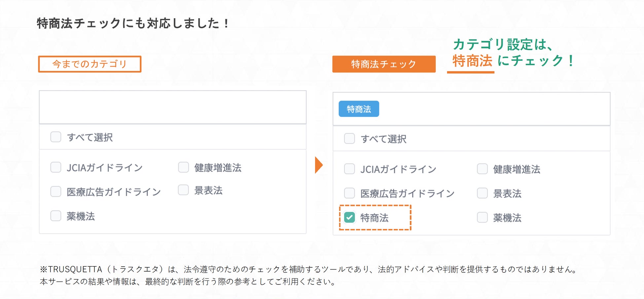Click the empty category field under 今までのカテゴリ

(x=172, y=107)
